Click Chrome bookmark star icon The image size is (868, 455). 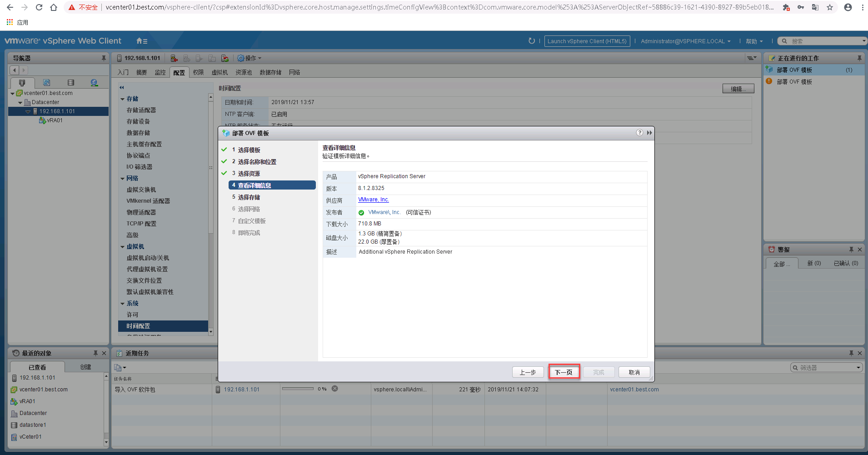pyautogui.click(x=830, y=7)
